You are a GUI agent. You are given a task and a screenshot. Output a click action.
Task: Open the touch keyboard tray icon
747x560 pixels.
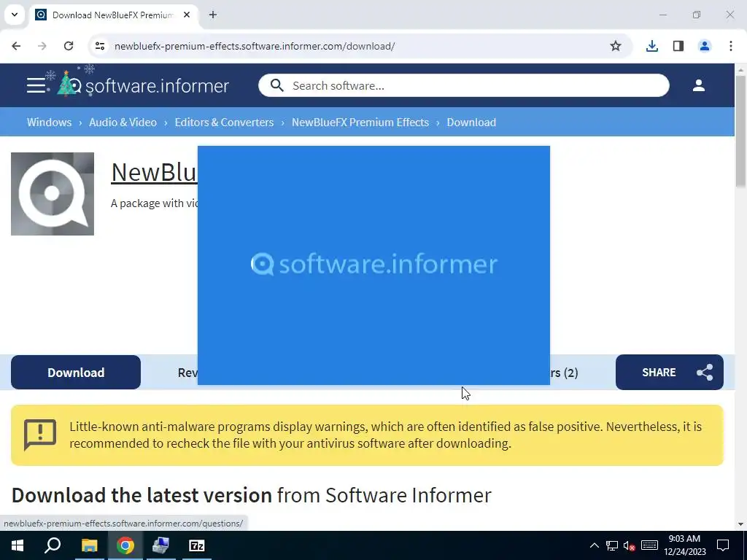coord(649,545)
